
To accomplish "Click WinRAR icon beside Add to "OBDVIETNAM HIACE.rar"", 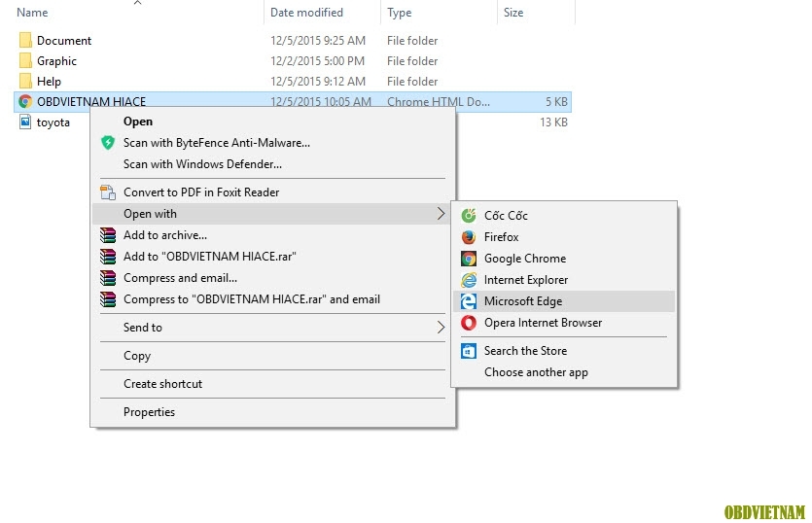I will pos(108,257).
